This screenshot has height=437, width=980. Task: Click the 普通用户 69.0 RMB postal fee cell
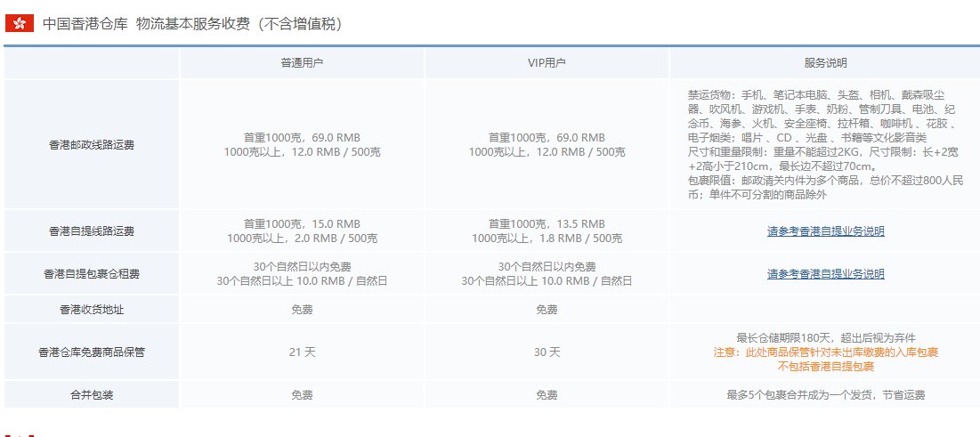click(x=302, y=144)
